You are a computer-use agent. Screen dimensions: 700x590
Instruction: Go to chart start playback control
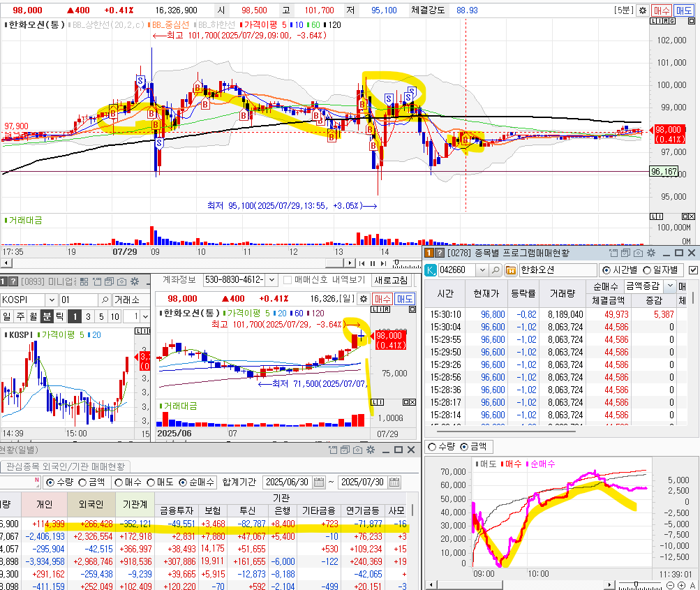coord(362,263)
